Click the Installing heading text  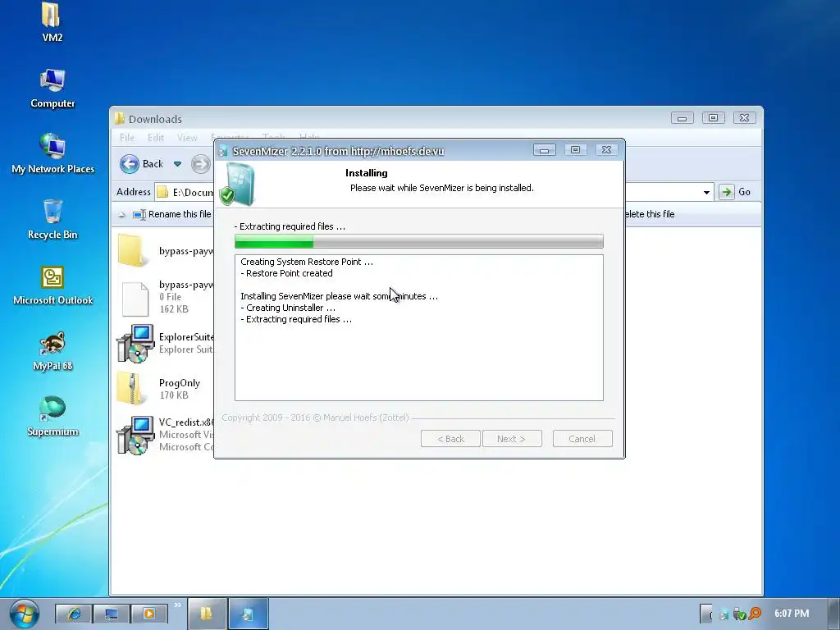[x=367, y=173]
